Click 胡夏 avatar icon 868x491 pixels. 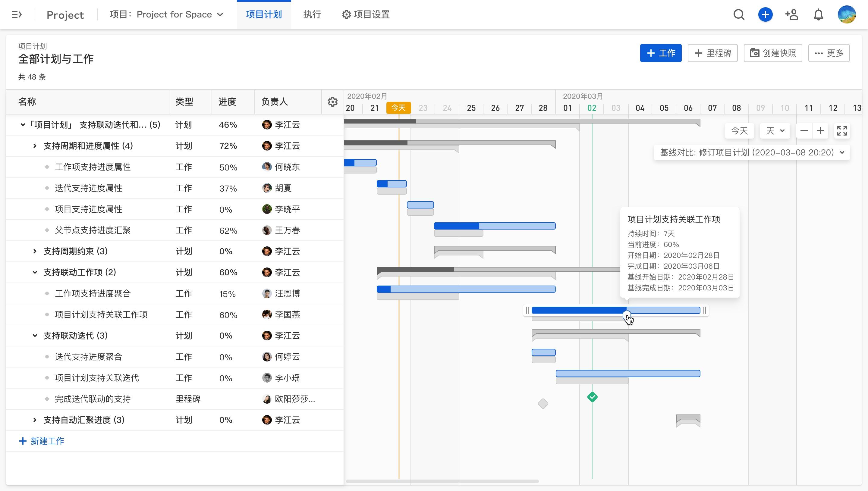coord(267,188)
